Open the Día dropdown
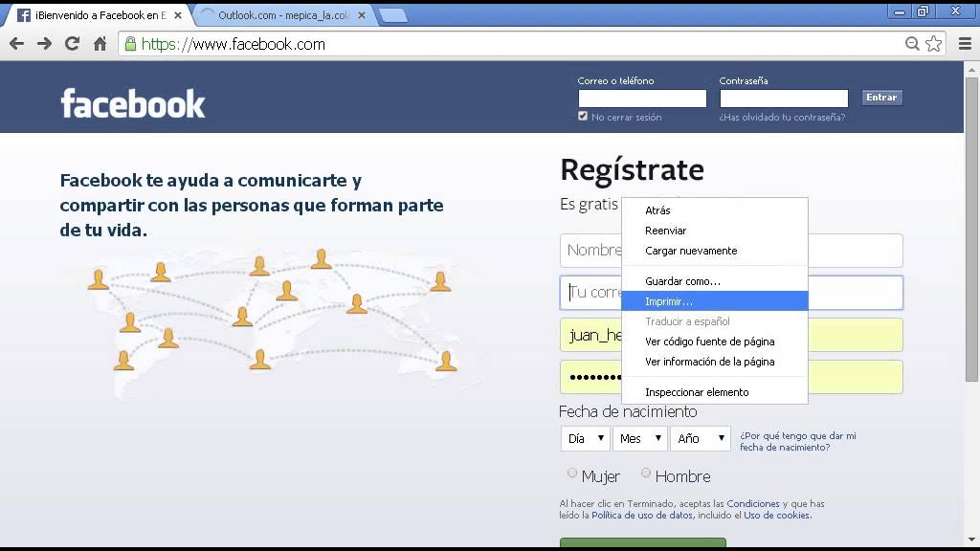 (x=585, y=438)
